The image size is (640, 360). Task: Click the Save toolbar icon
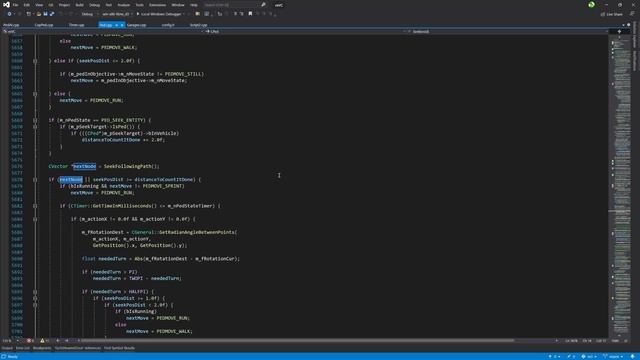coord(45,14)
